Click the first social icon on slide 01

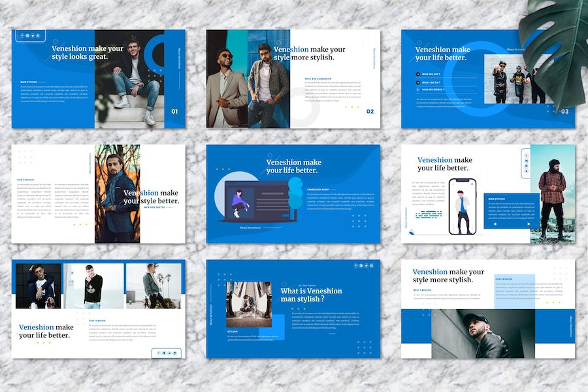coord(23,35)
